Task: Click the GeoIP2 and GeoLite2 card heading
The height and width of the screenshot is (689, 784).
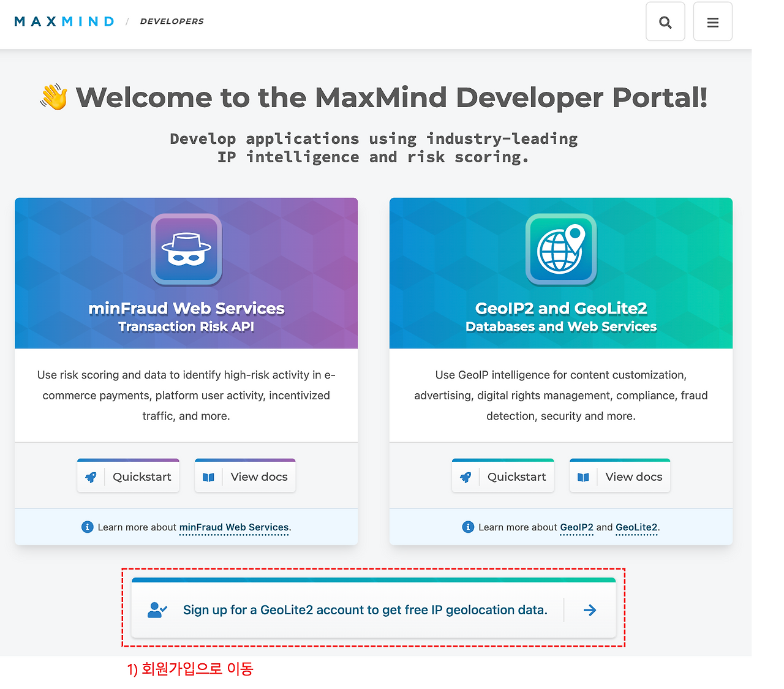Action: pyautogui.click(x=561, y=308)
